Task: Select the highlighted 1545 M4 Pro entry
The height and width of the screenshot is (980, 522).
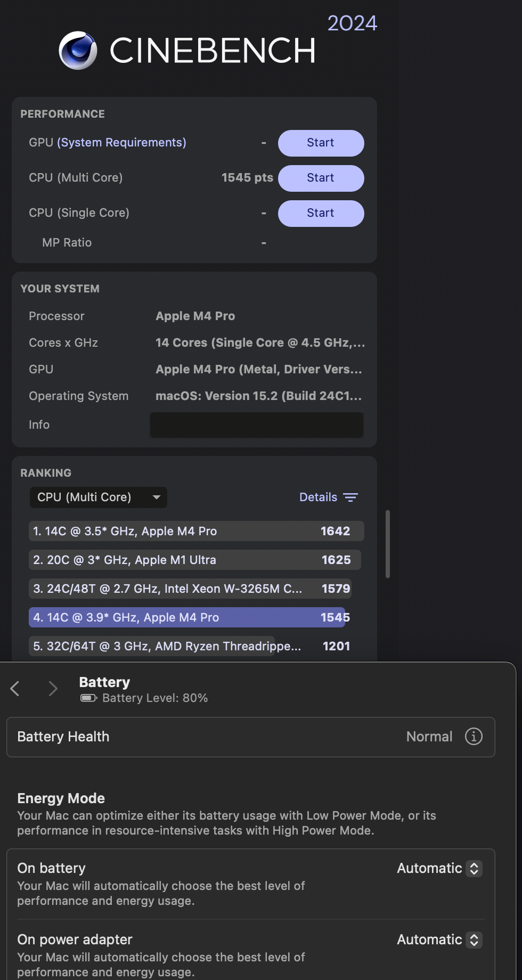Action: [x=187, y=618]
